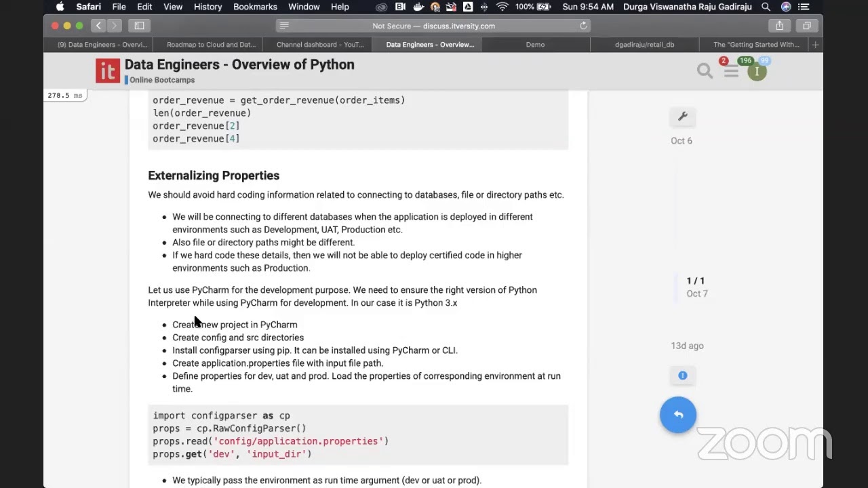Open the wrench topic admin actions button
The height and width of the screenshot is (488, 868).
tap(683, 117)
